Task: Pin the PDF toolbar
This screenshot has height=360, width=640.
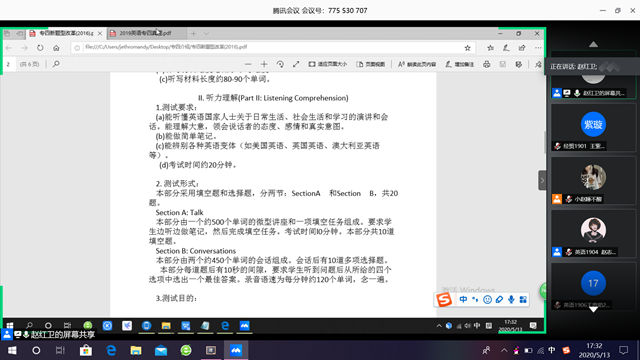Action: point(538,64)
